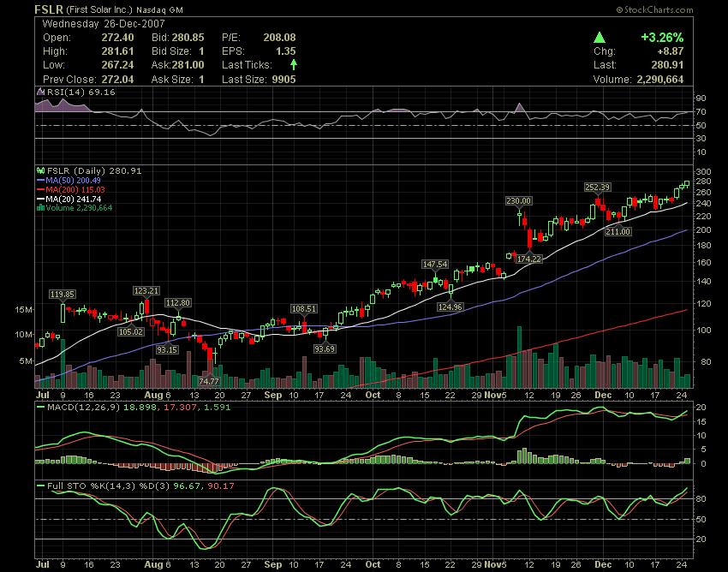Select the date Wednesday 26-Dec-2007
Screen dimensions: 728x572
coord(104,24)
